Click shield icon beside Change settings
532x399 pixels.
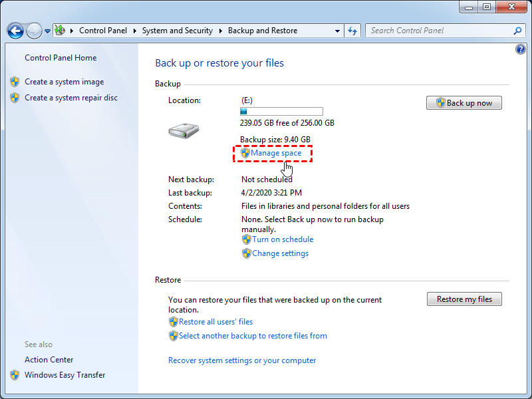pyautogui.click(x=247, y=253)
